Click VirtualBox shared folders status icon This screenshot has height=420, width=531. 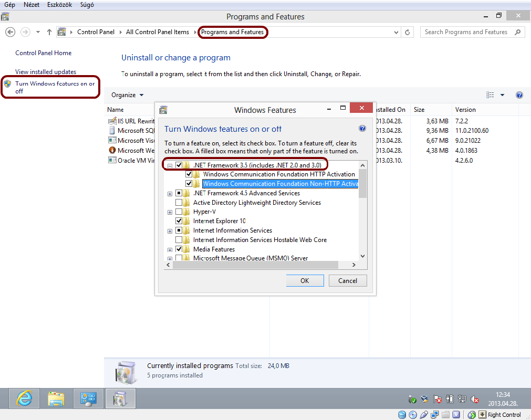(x=446, y=415)
